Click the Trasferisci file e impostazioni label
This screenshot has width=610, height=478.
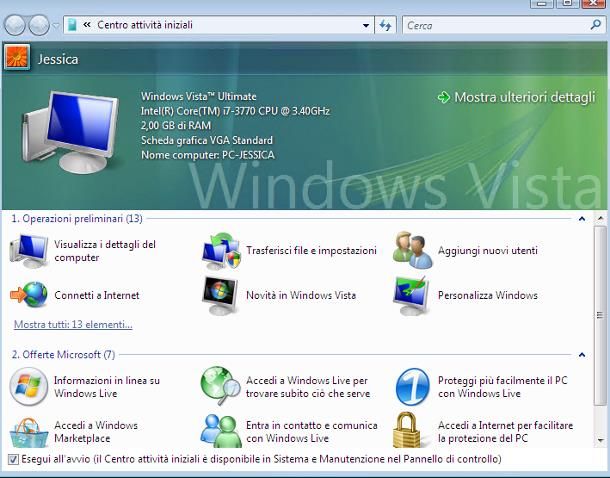click(x=311, y=250)
